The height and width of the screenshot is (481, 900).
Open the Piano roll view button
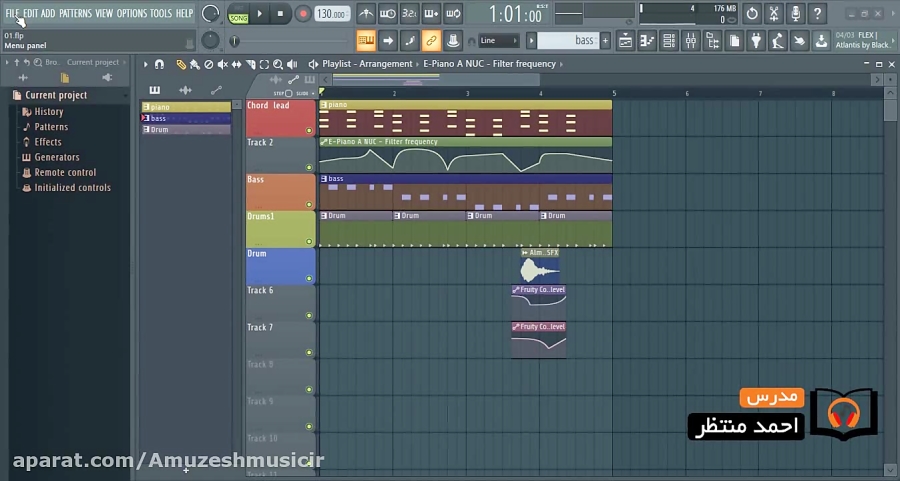click(x=647, y=41)
